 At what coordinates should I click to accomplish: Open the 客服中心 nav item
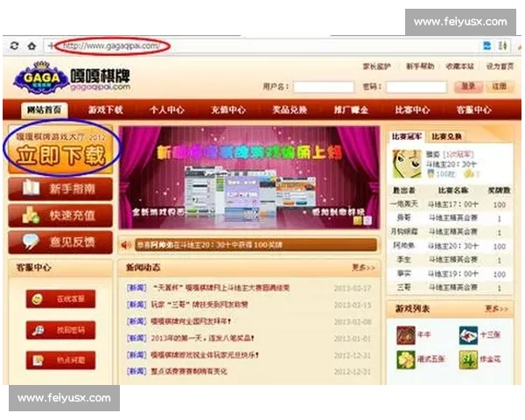pyautogui.click(x=474, y=110)
